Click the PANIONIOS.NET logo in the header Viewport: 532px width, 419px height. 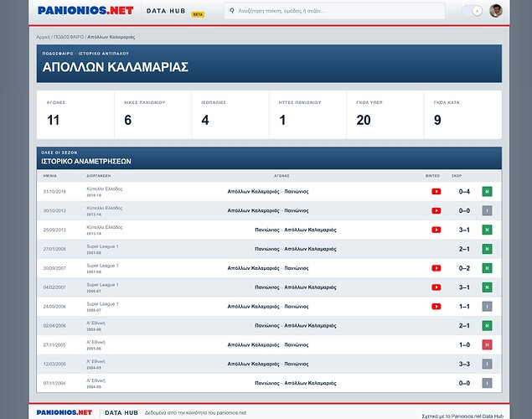(x=85, y=11)
